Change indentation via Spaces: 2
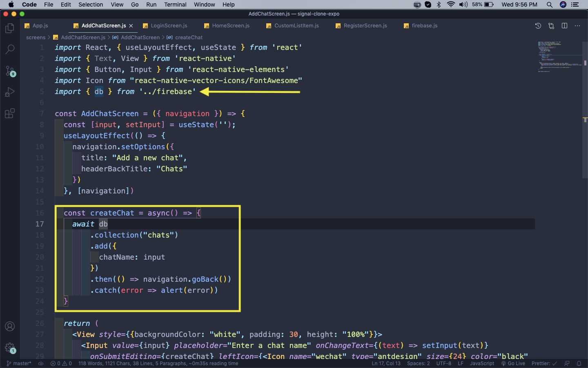The height and width of the screenshot is (368, 588). [x=418, y=364]
